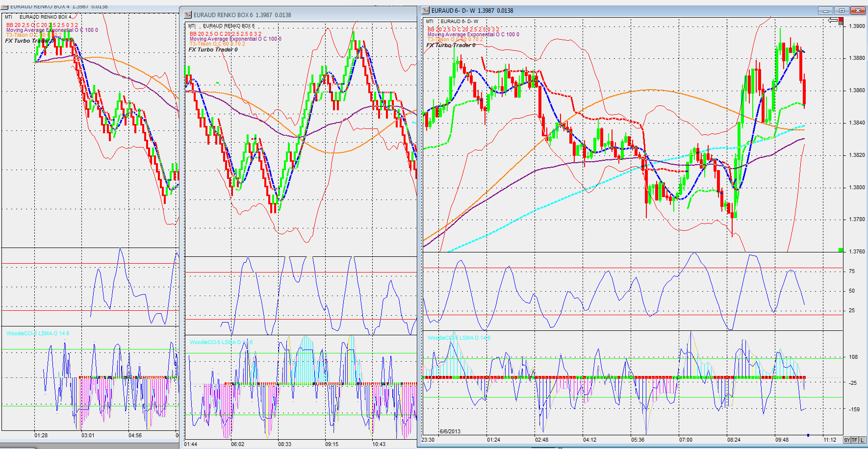Click the TF button

click(855, 440)
